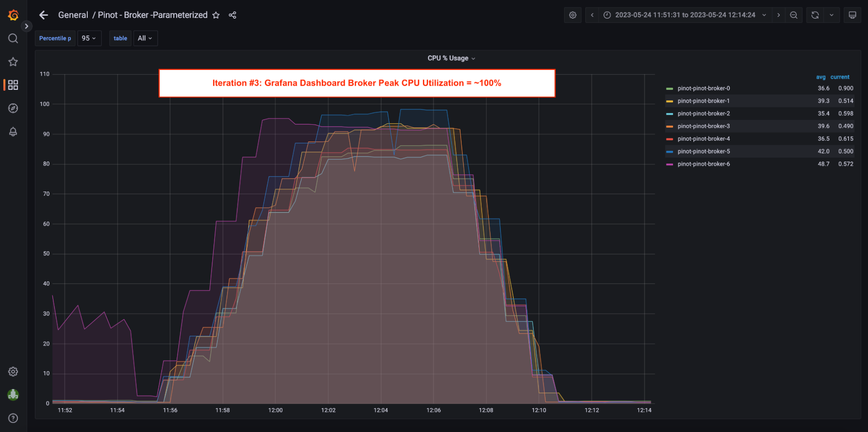This screenshot has height=432, width=868.
Task: Open the Help question mark icon
Action: 13,418
